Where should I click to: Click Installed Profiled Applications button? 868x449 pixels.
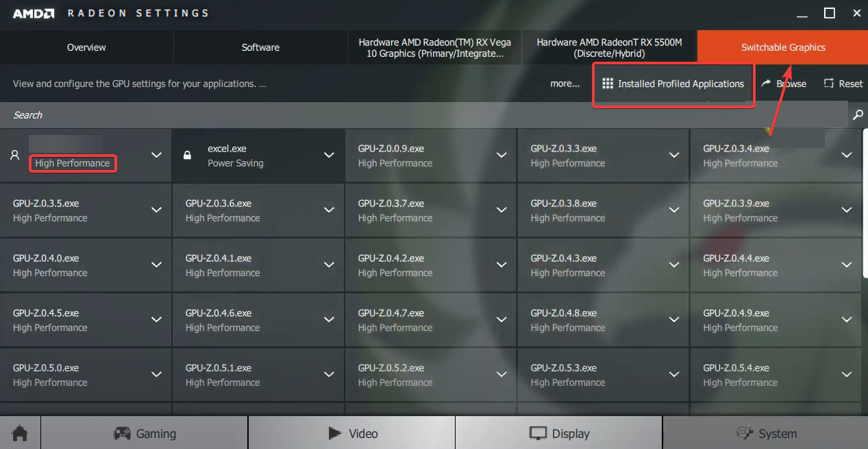(673, 84)
